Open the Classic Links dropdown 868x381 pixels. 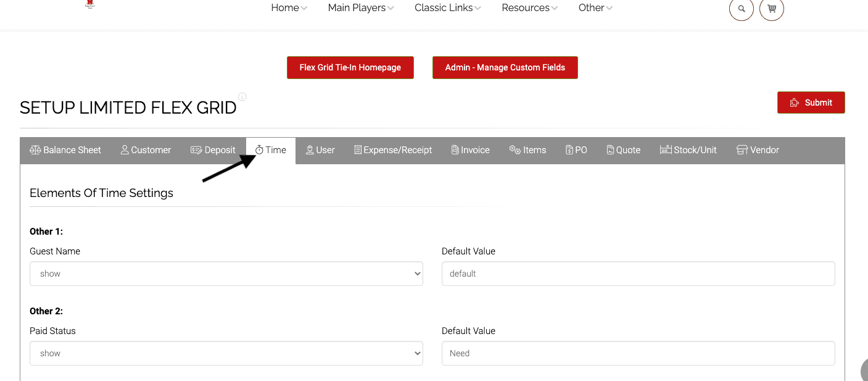448,8
